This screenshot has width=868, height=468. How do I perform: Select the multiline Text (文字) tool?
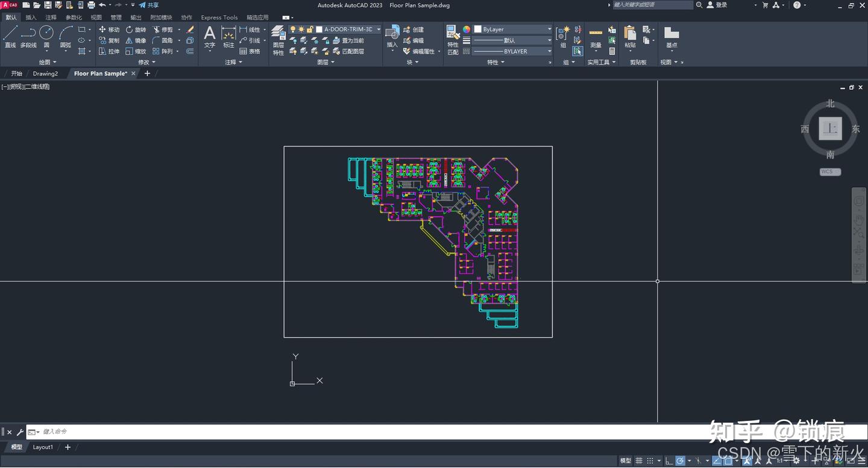[209, 36]
